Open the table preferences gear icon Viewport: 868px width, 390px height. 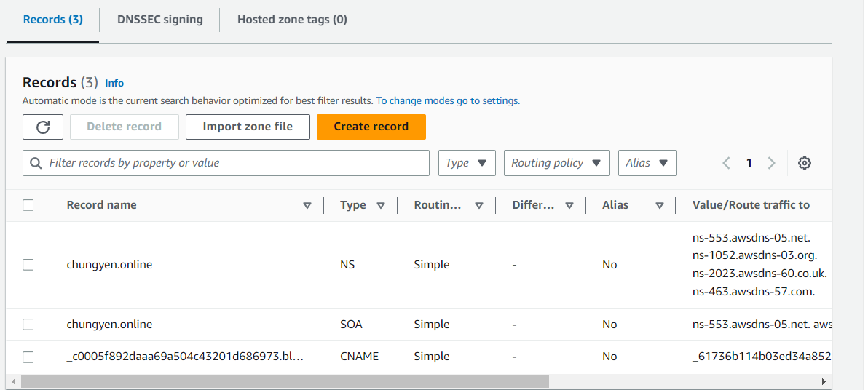pos(805,163)
